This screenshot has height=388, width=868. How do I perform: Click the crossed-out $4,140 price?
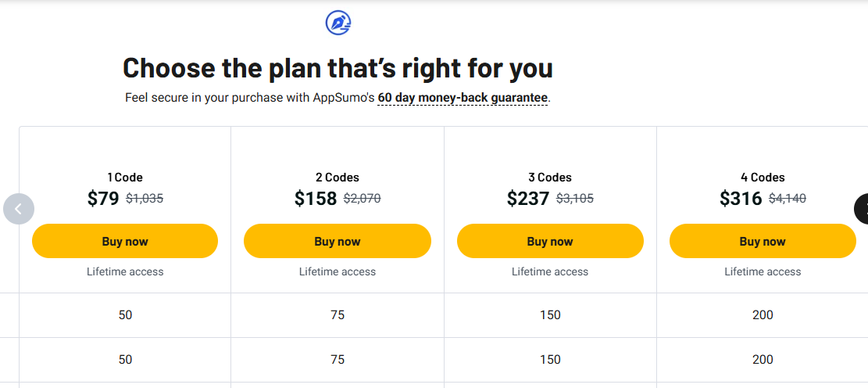pos(788,199)
